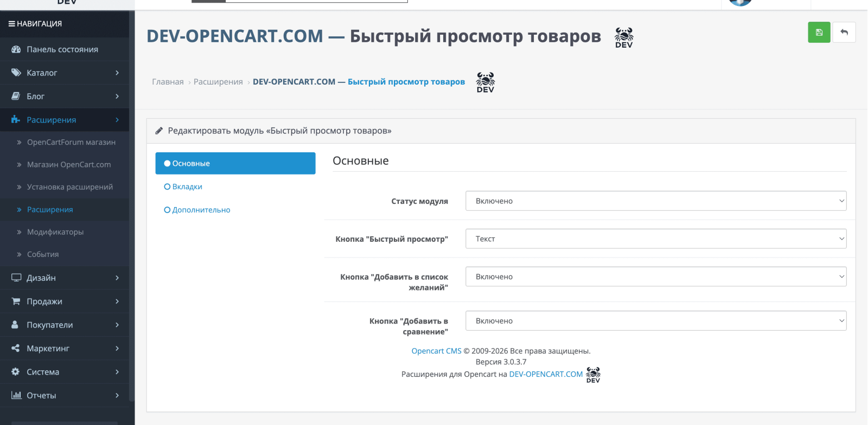Click the chart icon beside Отчеты
868x425 pixels.
coord(16,395)
